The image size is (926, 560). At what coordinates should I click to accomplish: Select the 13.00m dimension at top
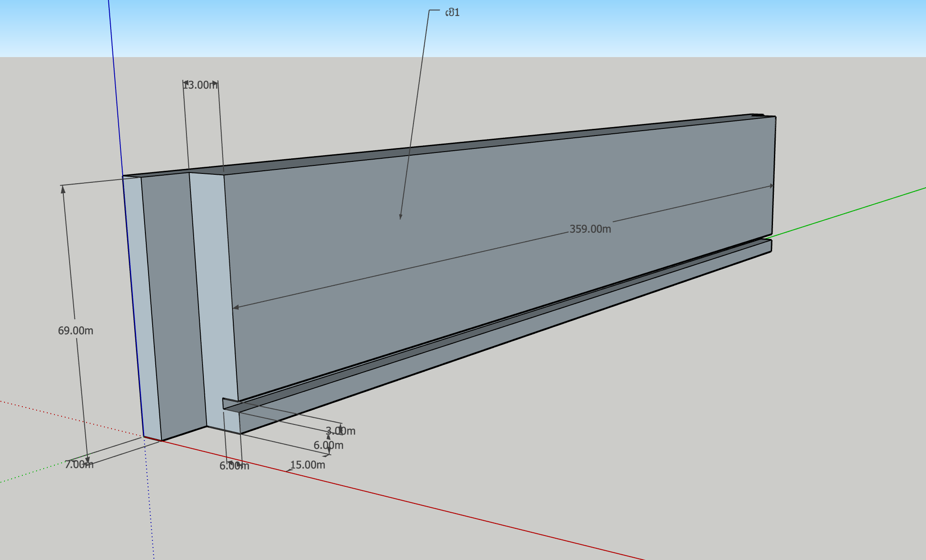point(200,85)
